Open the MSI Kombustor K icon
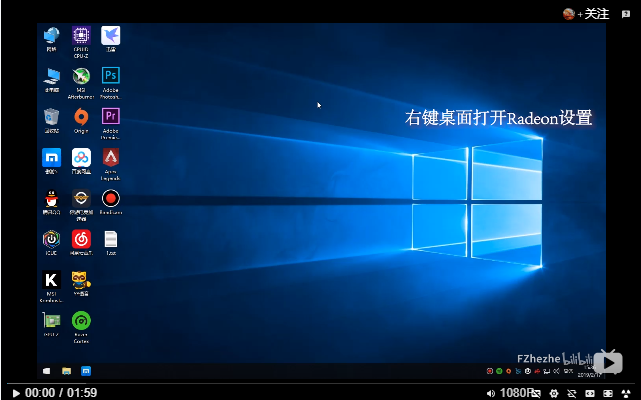 tap(52, 287)
